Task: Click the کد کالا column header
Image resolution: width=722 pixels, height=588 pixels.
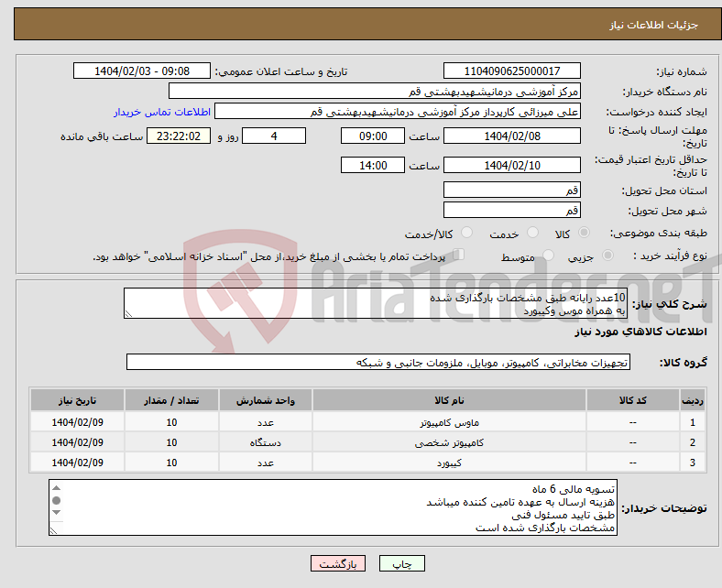Action: pyautogui.click(x=633, y=400)
